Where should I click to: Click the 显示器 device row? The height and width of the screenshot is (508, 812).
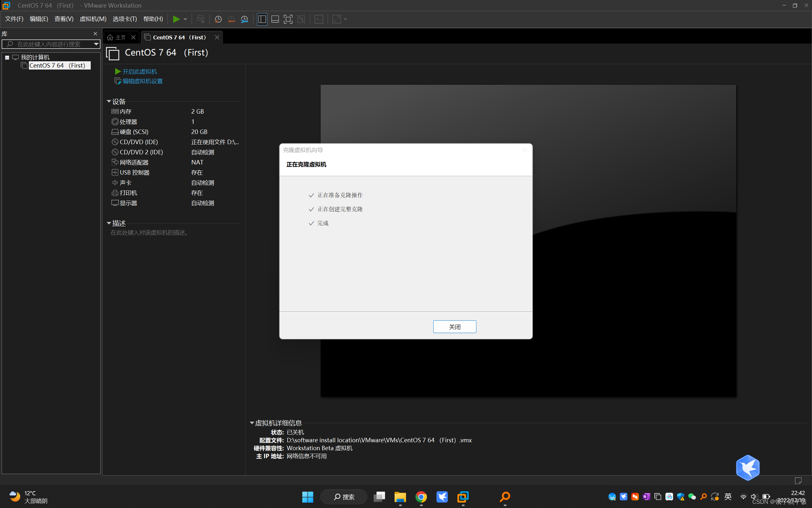175,203
